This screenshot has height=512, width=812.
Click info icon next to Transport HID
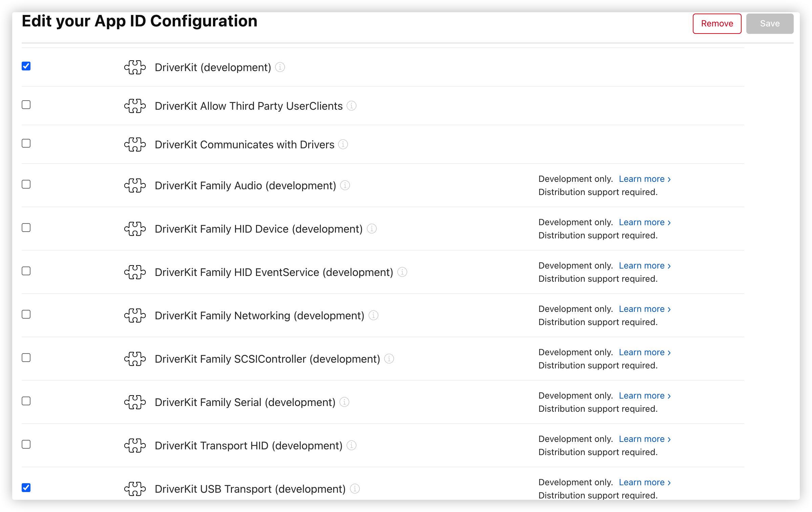351,445
